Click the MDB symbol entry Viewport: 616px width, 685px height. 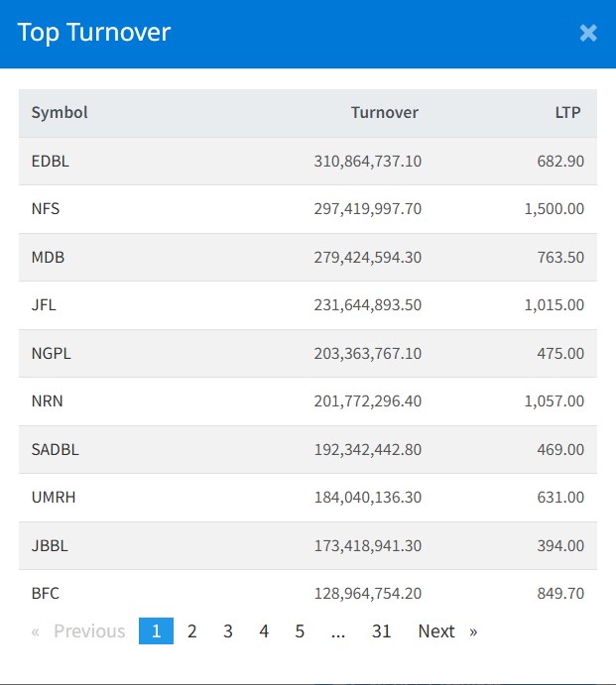pos(48,257)
